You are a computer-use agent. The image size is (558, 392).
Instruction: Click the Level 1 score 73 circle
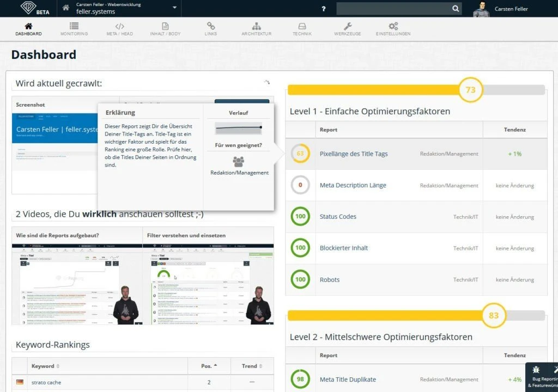click(x=470, y=90)
